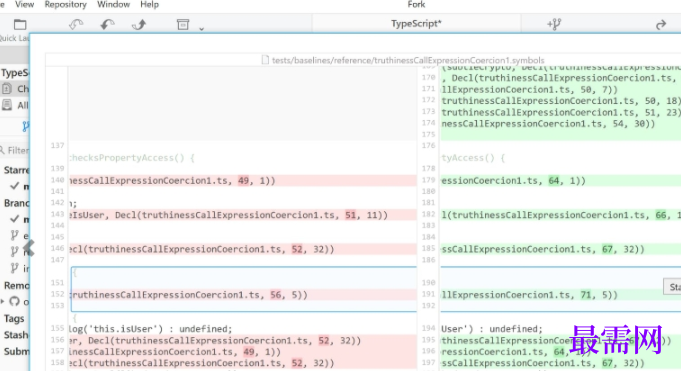Click added line 173 ending 51, 23)
Viewport: 681px width, 371px height.
[x=561, y=112]
